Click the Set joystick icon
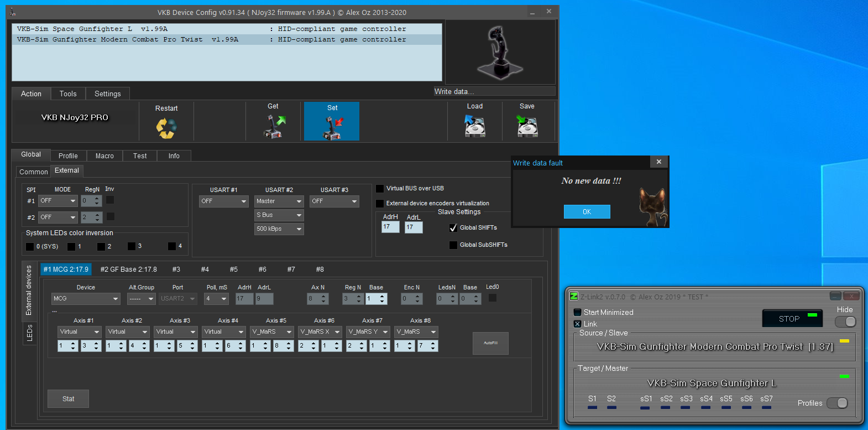Image resolution: width=868 pixels, height=430 pixels. pos(332,128)
